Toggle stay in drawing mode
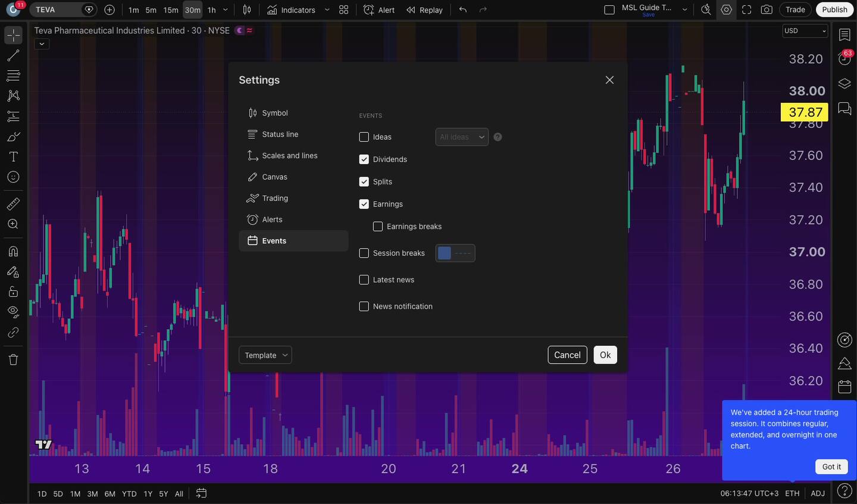Viewport: 857px width, 504px height. [x=13, y=271]
